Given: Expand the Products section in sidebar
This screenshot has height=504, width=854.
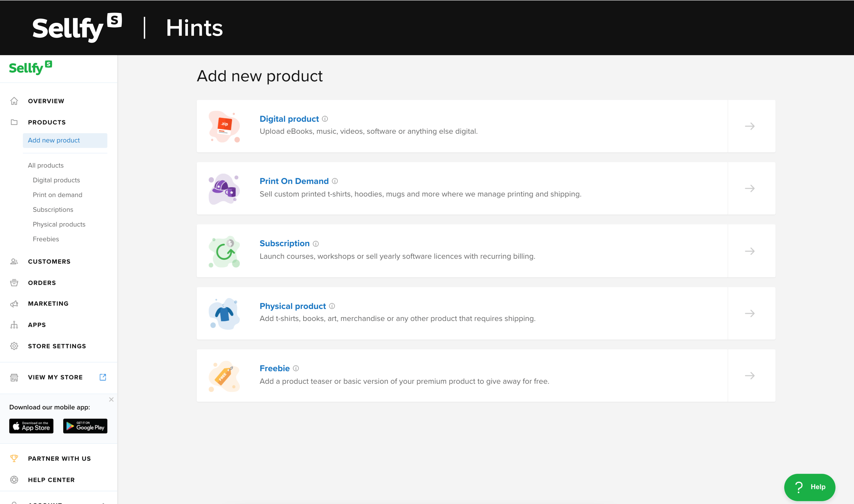Looking at the screenshot, I should [47, 122].
